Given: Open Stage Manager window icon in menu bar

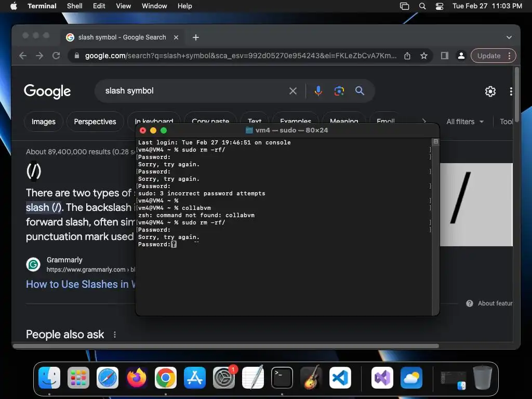Looking at the screenshot, I should [404, 6].
